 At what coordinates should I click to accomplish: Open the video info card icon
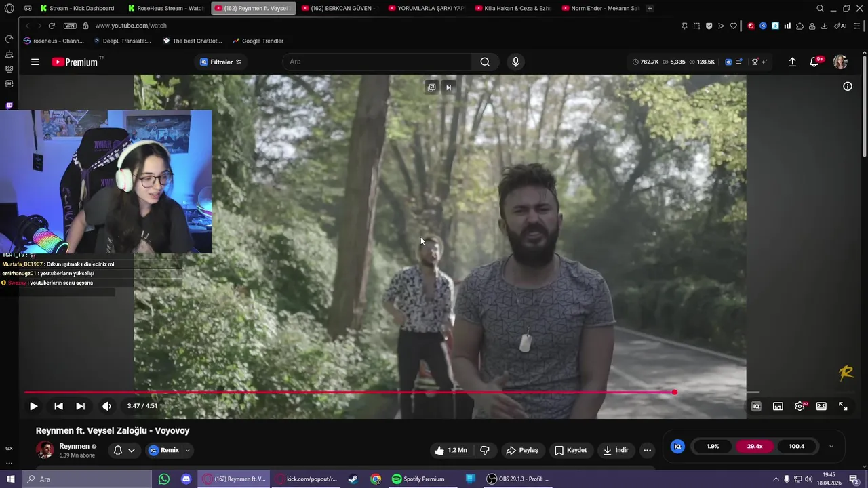click(847, 86)
